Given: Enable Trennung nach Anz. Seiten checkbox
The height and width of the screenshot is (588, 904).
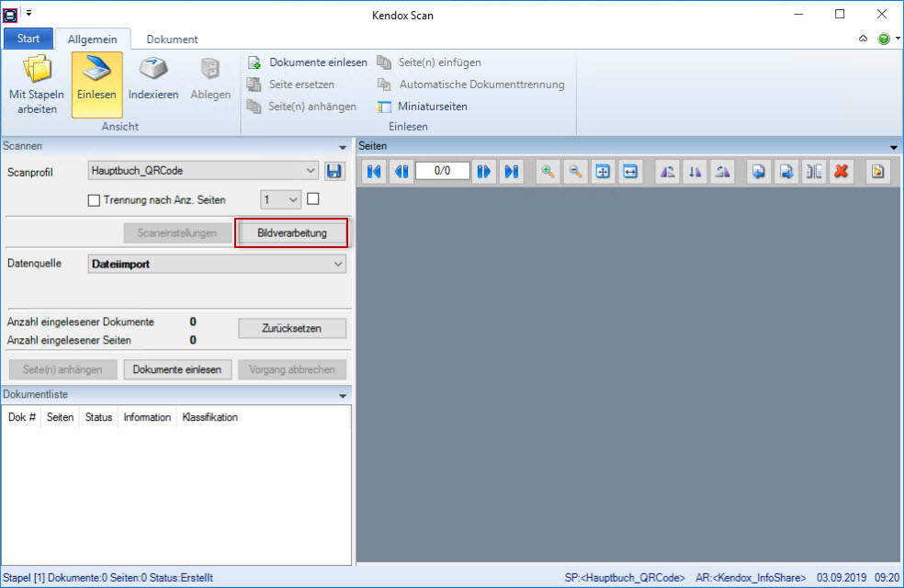Looking at the screenshot, I should 94,199.
